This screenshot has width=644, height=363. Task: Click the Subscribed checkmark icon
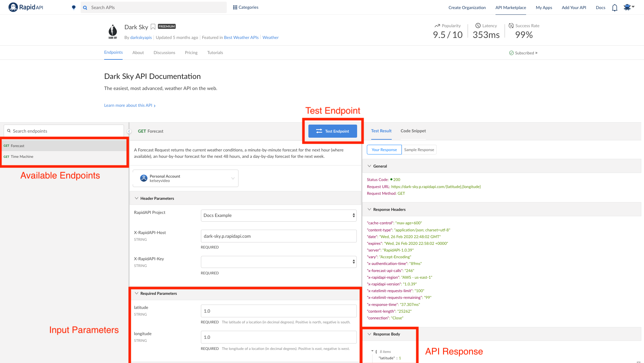[x=511, y=53]
